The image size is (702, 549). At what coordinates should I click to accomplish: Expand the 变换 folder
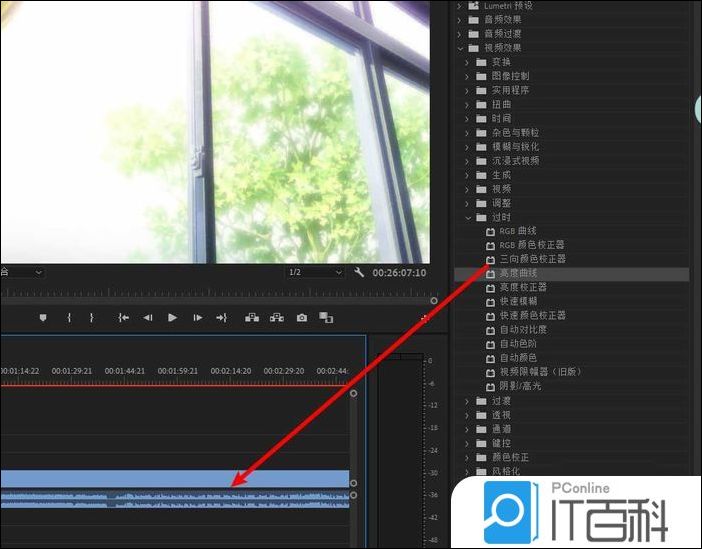[x=467, y=62]
